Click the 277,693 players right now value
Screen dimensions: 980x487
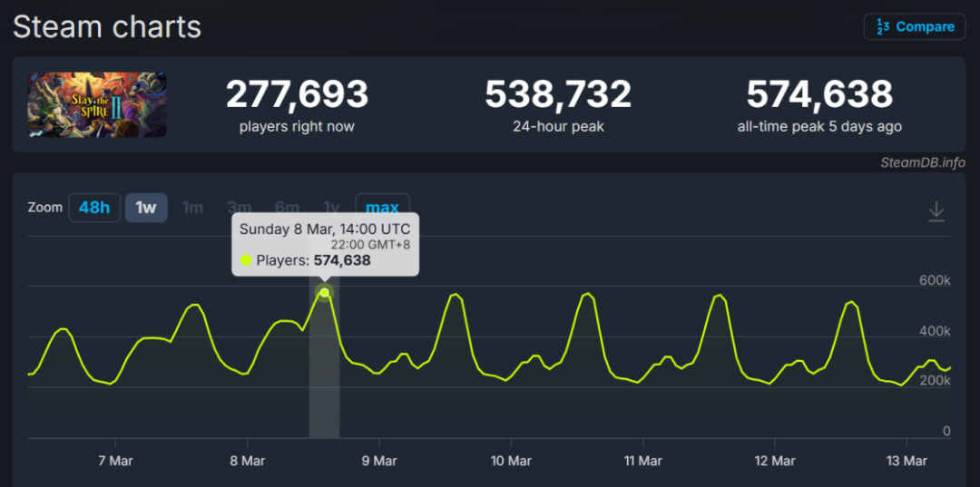point(297,94)
